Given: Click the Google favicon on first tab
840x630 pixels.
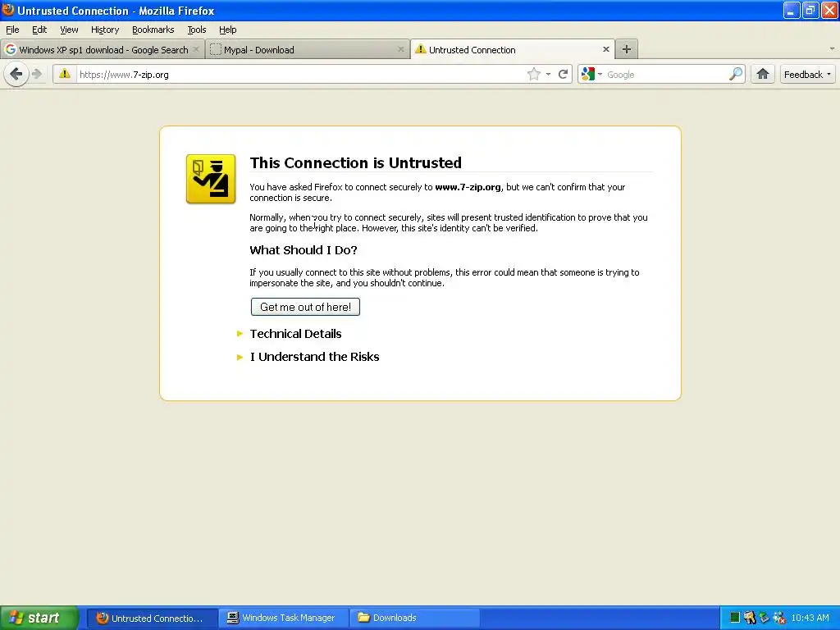Looking at the screenshot, I should point(10,49).
